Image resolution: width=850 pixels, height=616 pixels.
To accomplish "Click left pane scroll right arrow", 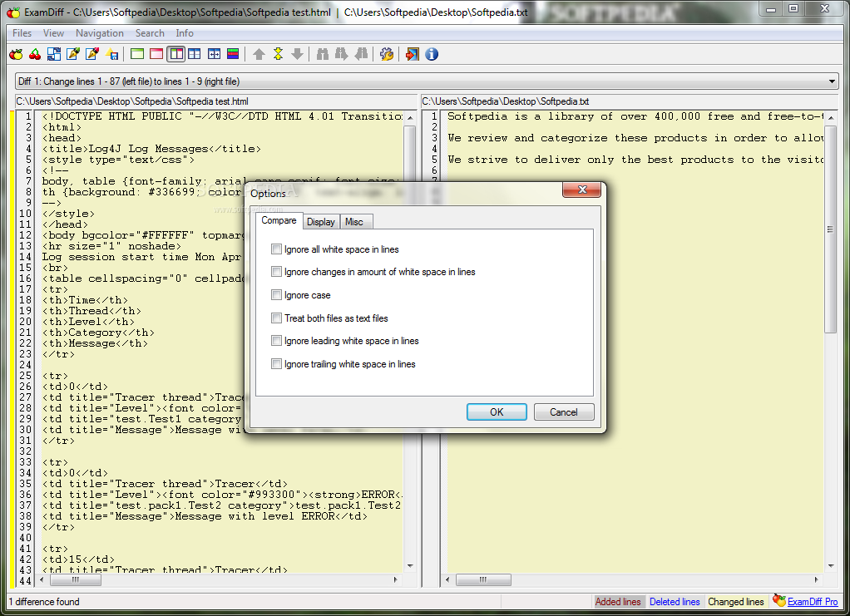I will click(395, 579).
